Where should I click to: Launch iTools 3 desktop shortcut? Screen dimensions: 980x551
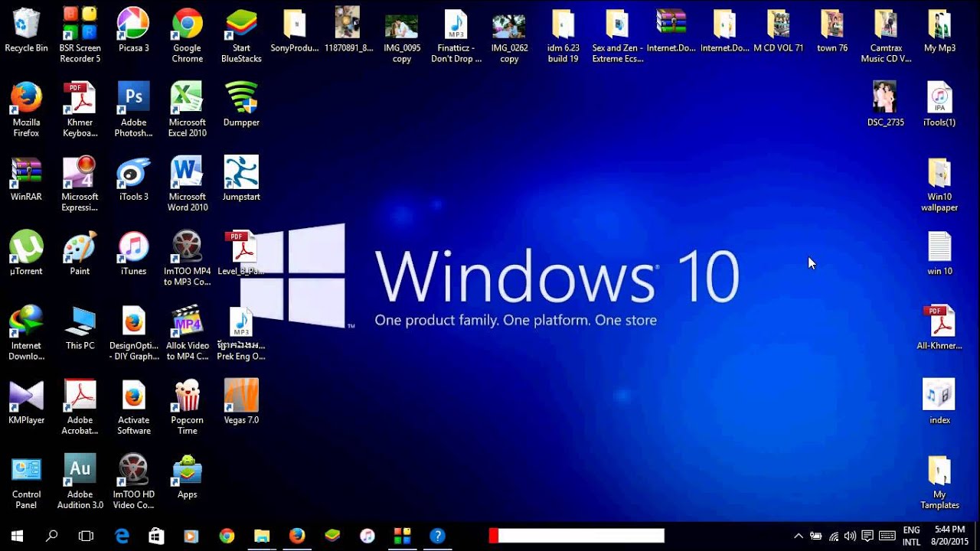tap(133, 180)
